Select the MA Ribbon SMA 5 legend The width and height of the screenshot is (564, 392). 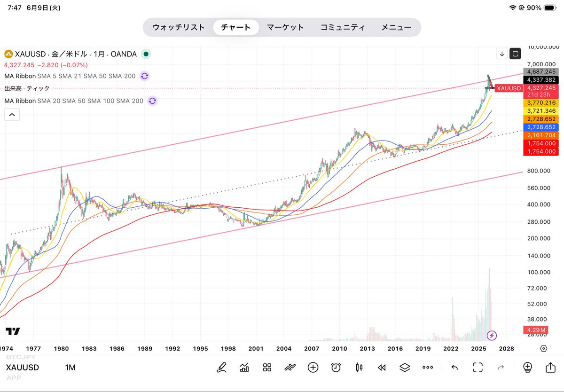click(x=70, y=76)
